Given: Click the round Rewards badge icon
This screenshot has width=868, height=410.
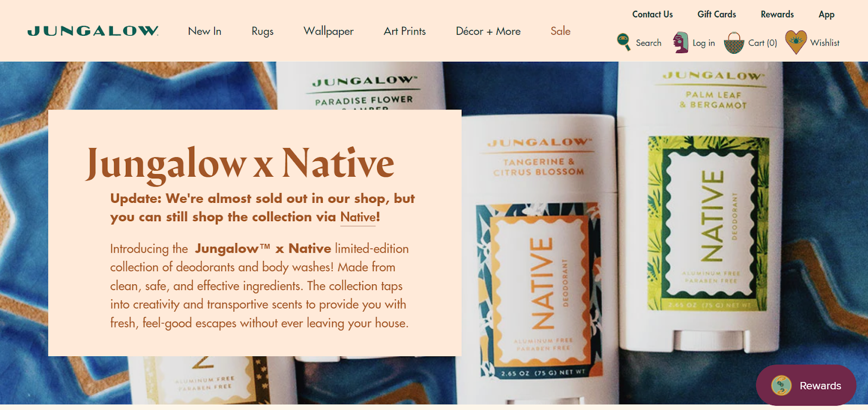Looking at the screenshot, I should coord(781,386).
